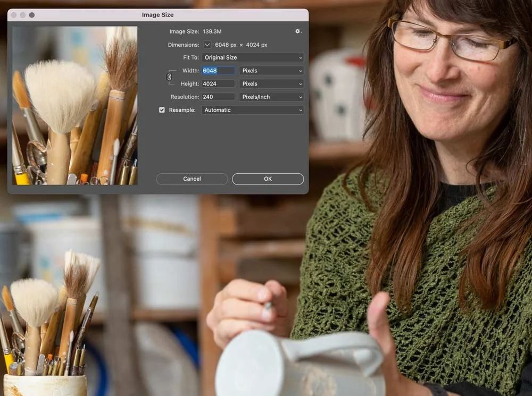Close the Image Size dialog window

[14, 15]
